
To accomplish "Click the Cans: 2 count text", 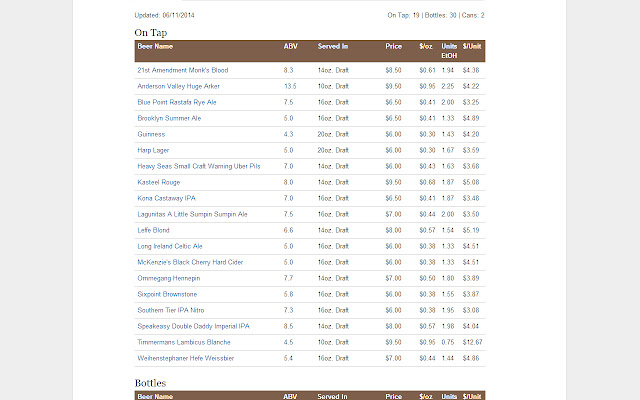I will [473, 15].
